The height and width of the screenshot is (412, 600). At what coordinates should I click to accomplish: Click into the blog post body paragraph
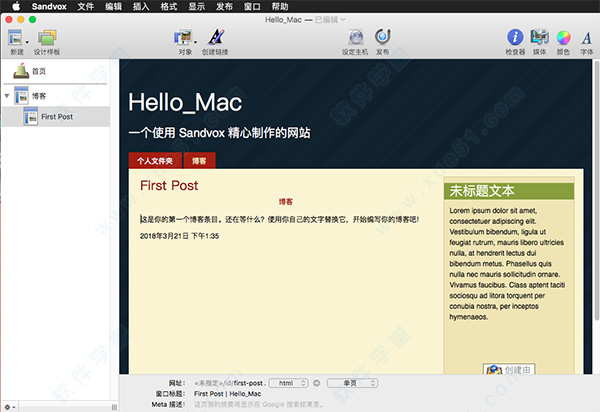[x=279, y=219]
